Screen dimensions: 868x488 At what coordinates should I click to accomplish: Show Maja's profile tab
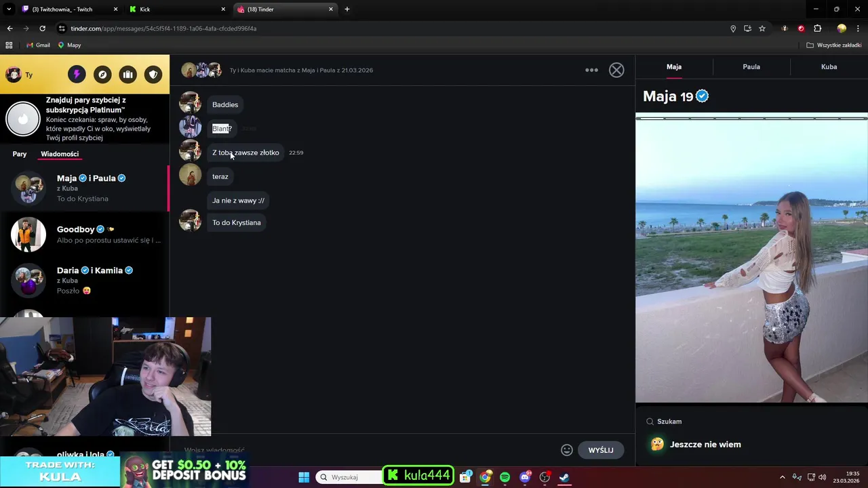point(674,67)
